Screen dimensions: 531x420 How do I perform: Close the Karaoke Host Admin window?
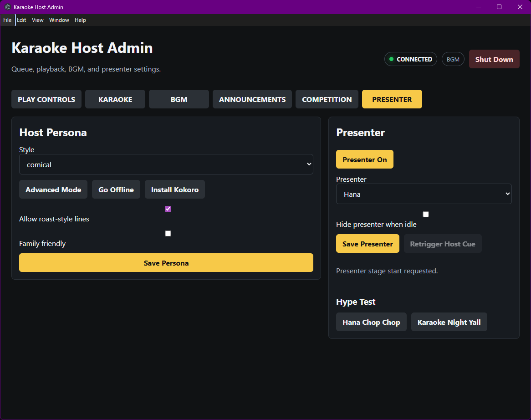point(520,7)
